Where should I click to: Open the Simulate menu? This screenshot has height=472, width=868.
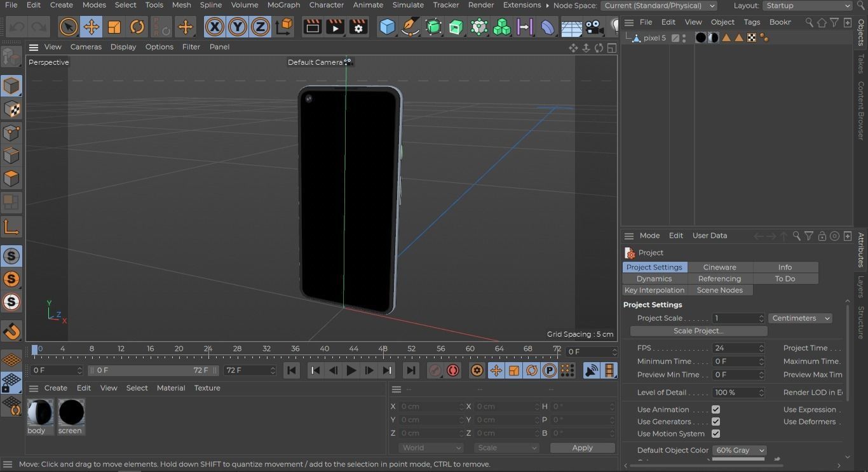(408, 5)
